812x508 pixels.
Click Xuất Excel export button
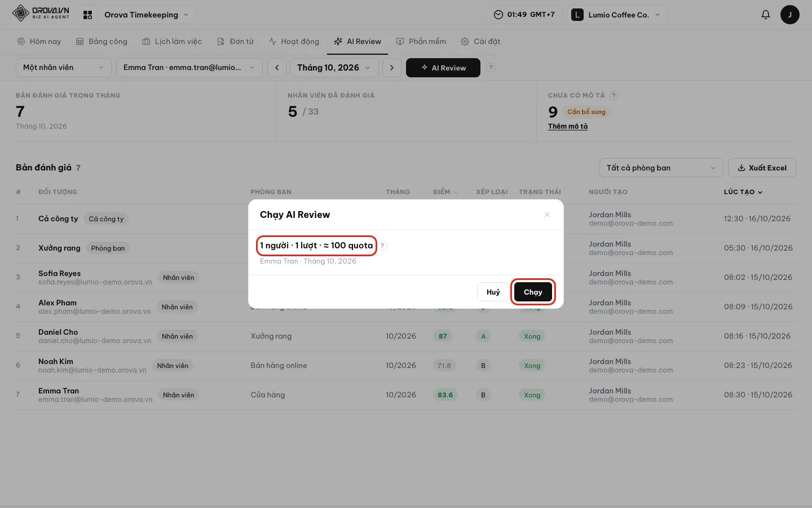tap(762, 168)
